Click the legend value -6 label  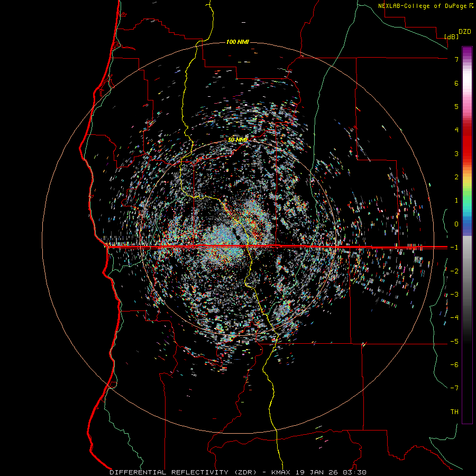[x=454, y=365]
